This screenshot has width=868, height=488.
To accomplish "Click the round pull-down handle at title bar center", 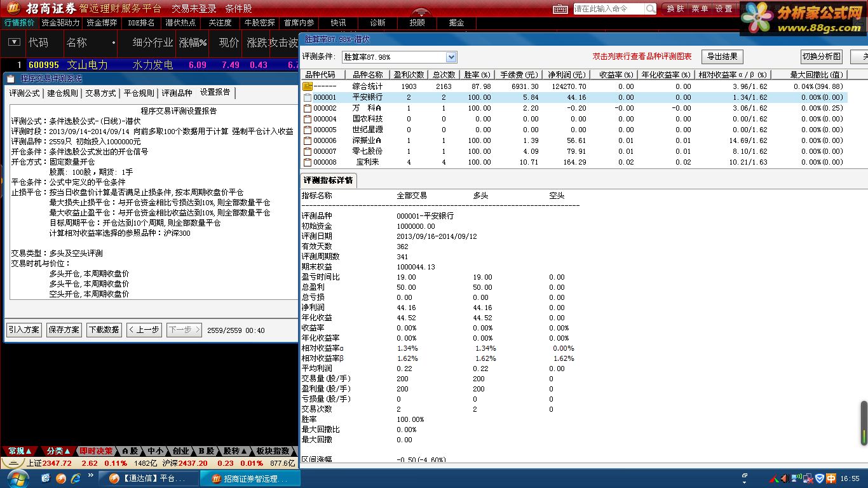I will (421, 12).
